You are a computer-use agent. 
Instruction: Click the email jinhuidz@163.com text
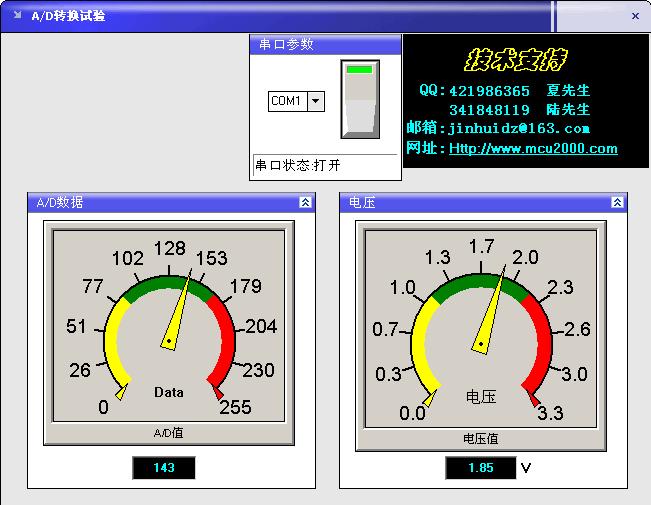519,128
